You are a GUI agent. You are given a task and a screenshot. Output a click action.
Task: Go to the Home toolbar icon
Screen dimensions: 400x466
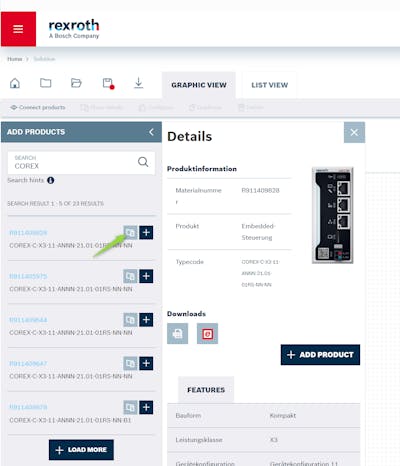click(15, 83)
